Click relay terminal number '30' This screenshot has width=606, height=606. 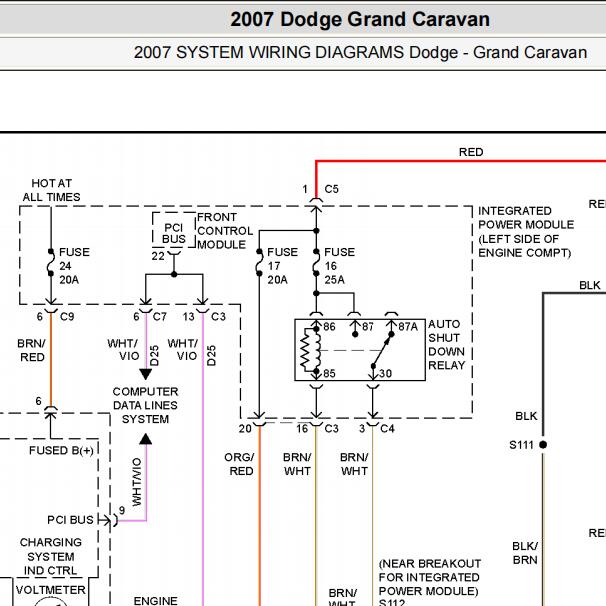[x=385, y=373]
